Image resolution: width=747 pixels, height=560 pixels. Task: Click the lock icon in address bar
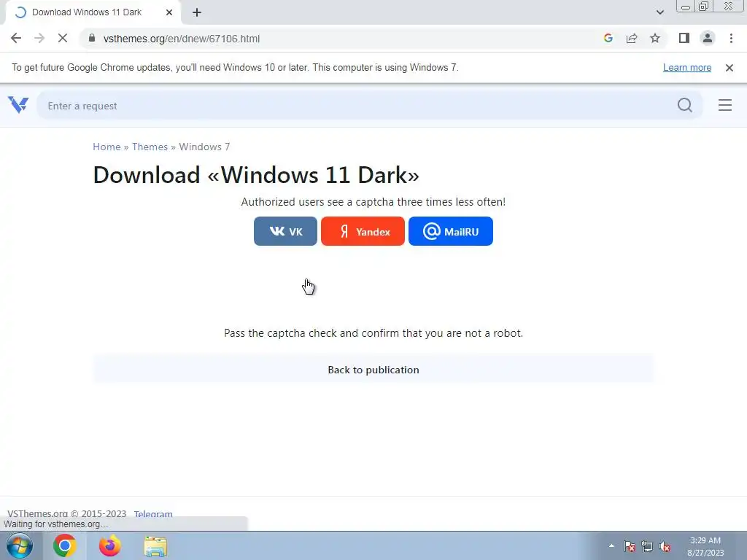[x=92, y=38]
